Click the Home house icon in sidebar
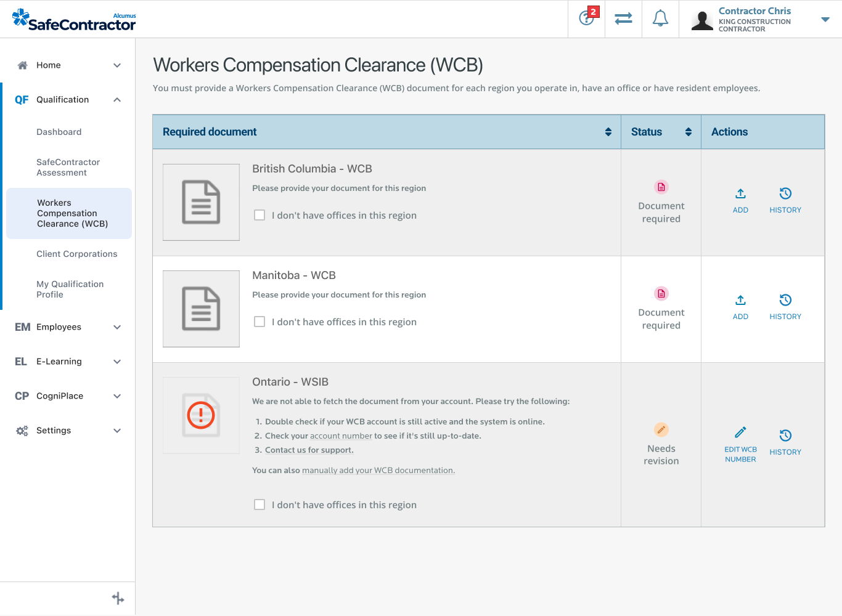 pos(22,65)
